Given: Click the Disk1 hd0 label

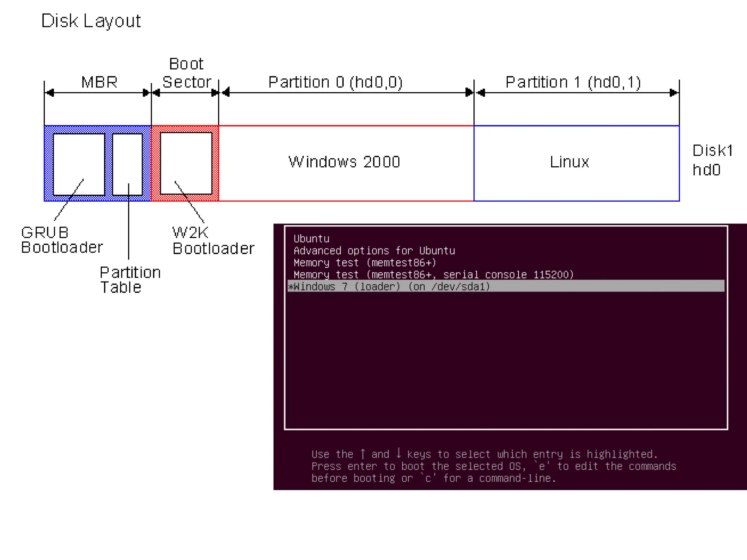Looking at the screenshot, I should 712,160.
